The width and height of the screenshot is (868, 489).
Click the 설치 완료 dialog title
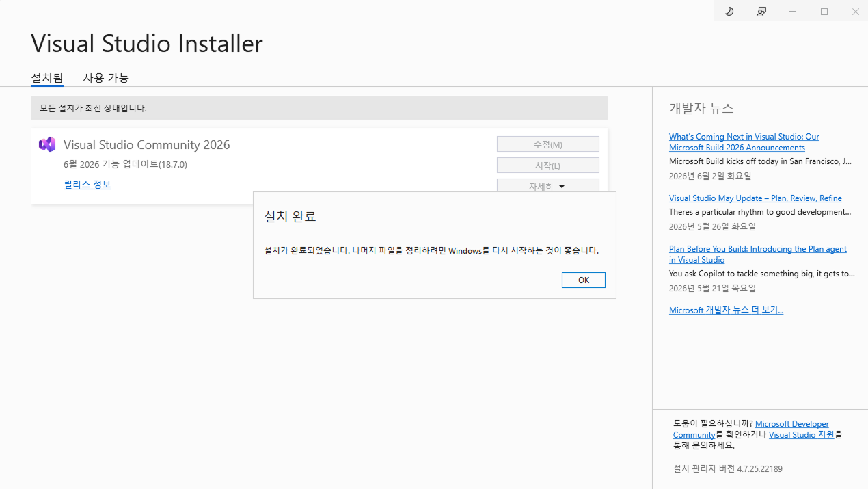point(290,217)
